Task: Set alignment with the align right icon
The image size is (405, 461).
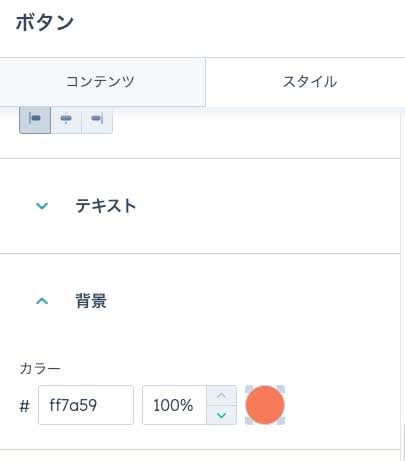Action: (x=97, y=119)
